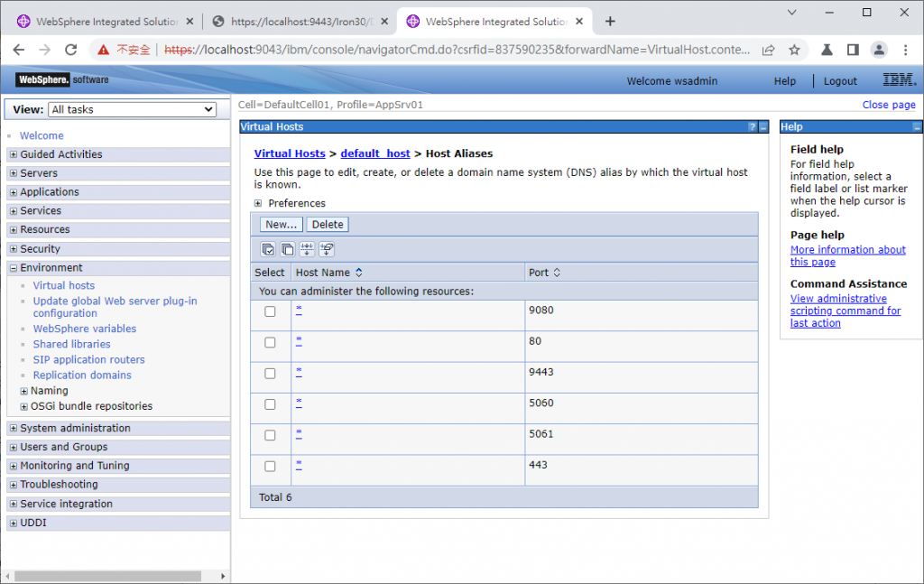This screenshot has height=584, width=924.
Task: Click the navigation scrollbar right arrow
Action: click(223, 576)
